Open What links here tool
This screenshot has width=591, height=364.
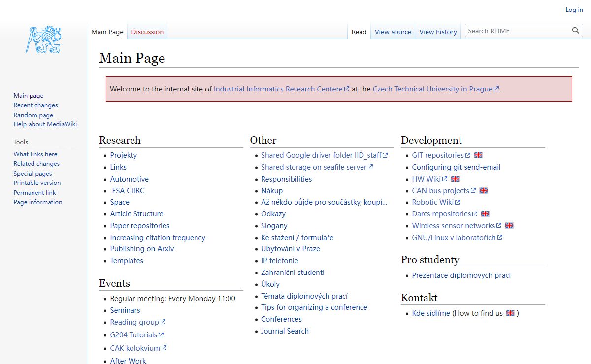[35, 154]
